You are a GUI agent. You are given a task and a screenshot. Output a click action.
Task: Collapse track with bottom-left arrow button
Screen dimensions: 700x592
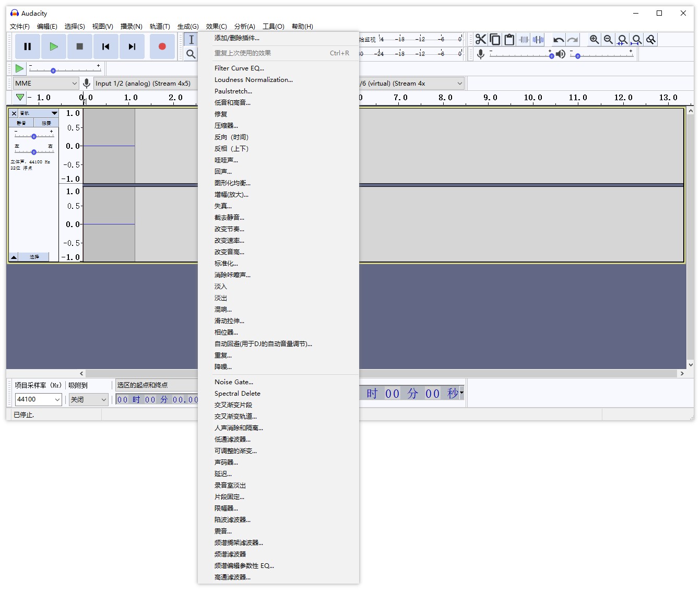[x=14, y=257]
